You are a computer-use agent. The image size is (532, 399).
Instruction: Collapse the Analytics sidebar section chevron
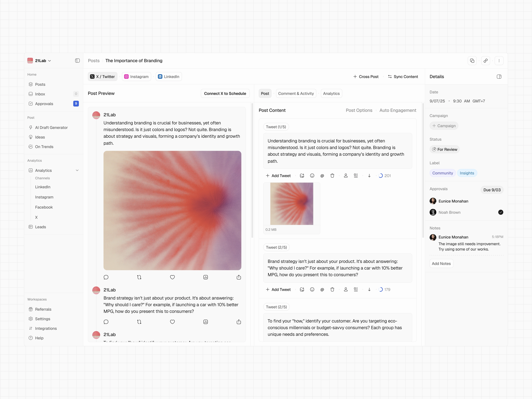(x=77, y=170)
